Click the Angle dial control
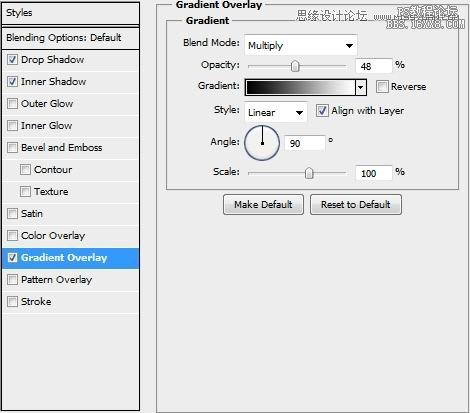Viewport: 470px width, 413px height. point(262,143)
